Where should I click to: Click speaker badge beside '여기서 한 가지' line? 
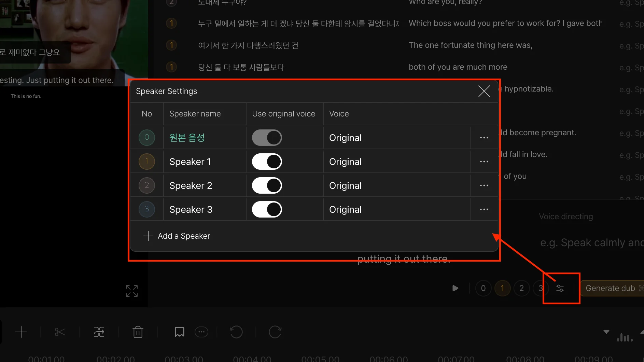tap(171, 45)
